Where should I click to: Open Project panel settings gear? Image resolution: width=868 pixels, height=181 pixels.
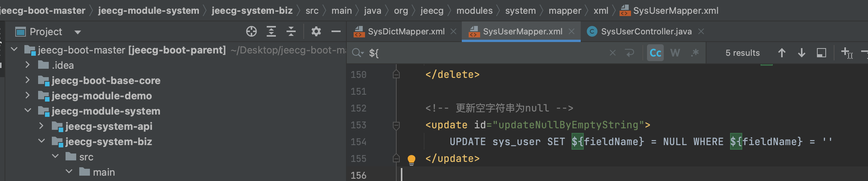tap(316, 31)
